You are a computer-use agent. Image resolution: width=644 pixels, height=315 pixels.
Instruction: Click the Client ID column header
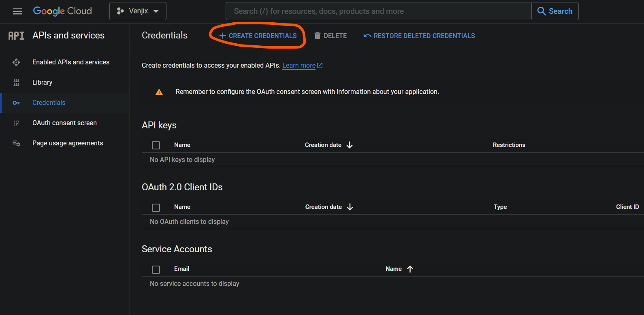627,207
